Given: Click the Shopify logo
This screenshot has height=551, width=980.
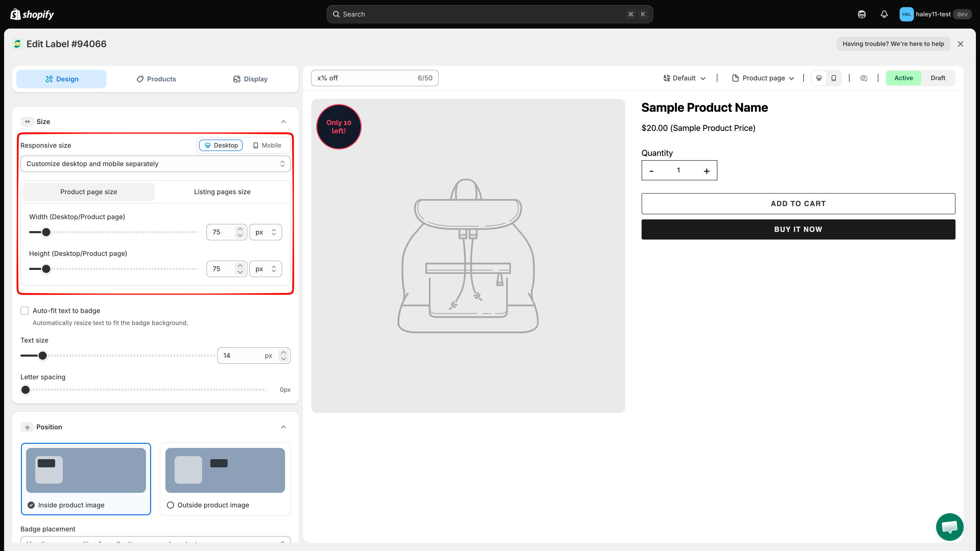Looking at the screenshot, I should click(32, 14).
